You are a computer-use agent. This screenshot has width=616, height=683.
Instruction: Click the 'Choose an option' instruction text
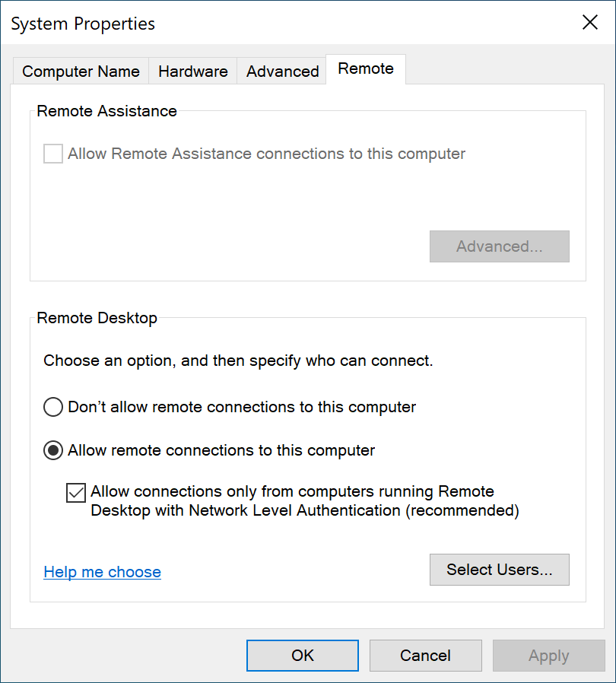(238, 361)
